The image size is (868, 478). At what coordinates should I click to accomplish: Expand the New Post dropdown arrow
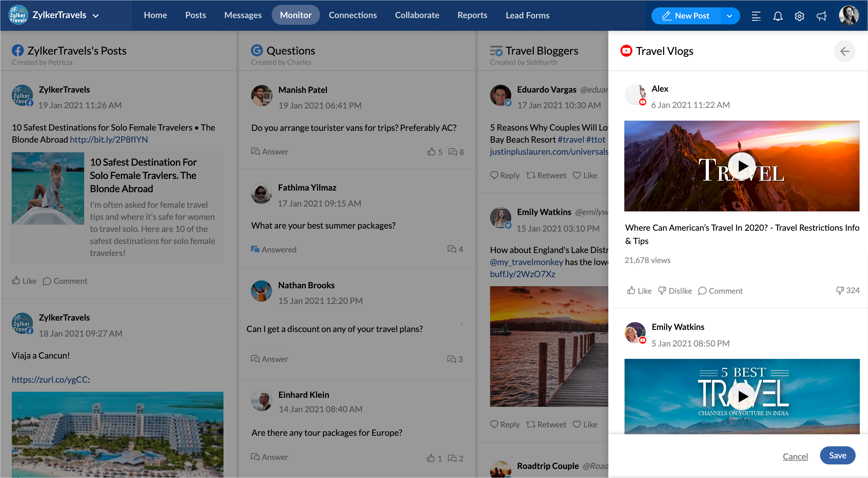tap(730, 16)
